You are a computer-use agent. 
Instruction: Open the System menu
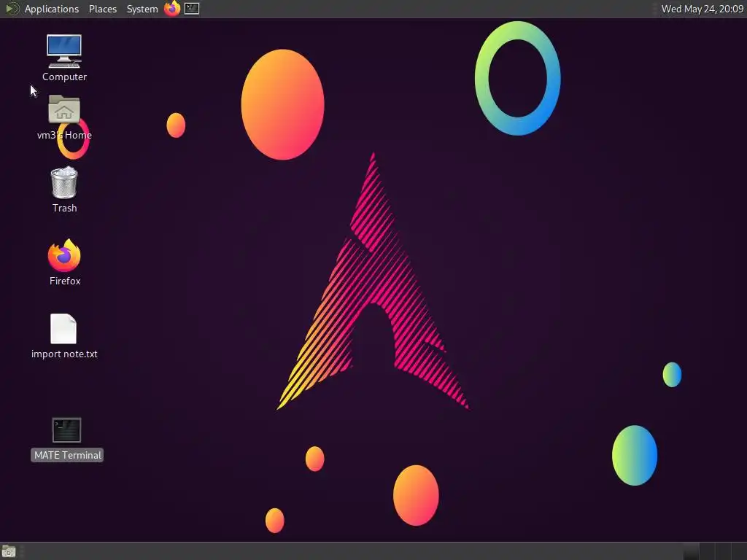(x=142, y=9)
